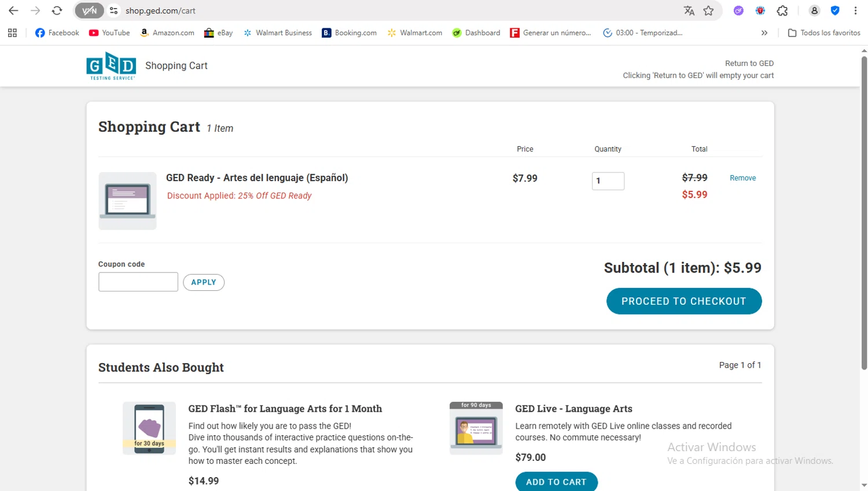Click the Return to GED link
The width and height of the screenshot is (868, 491).
tap(749, 64)
